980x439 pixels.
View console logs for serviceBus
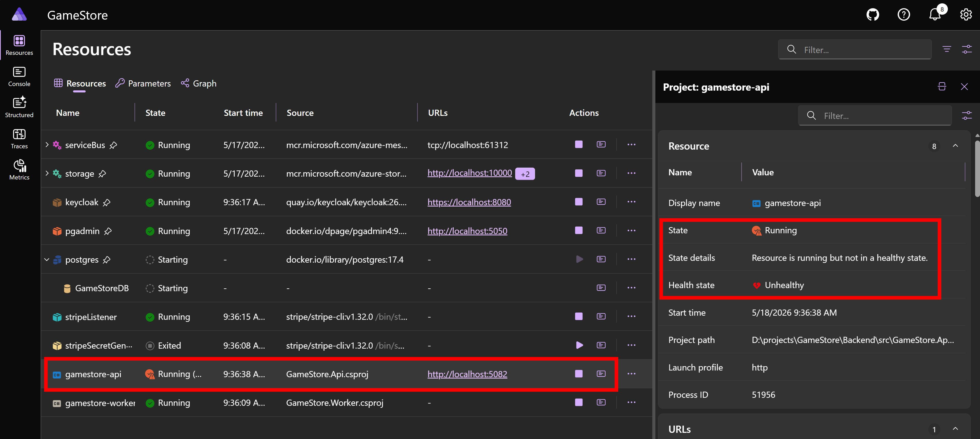coord(601,144)
